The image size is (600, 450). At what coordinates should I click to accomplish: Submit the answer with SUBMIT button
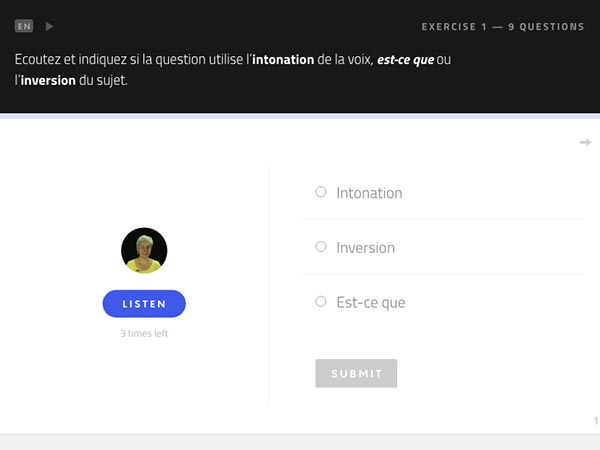(356, 373)
